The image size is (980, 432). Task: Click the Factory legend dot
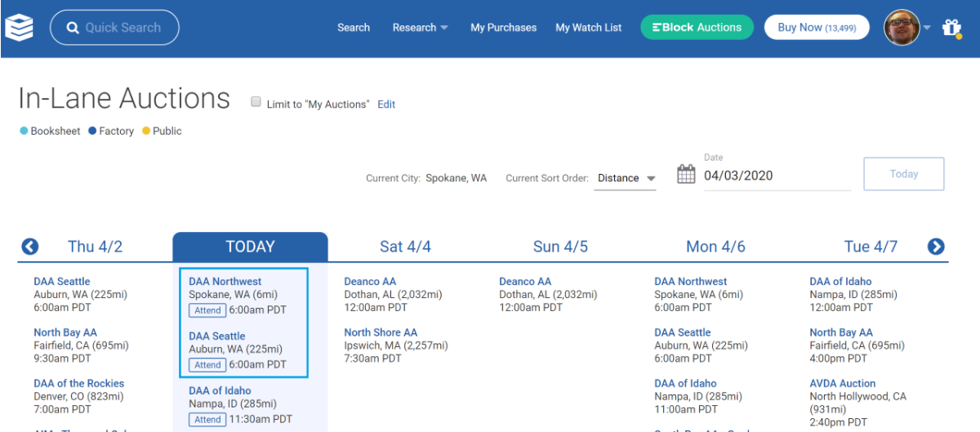[92, 131]
